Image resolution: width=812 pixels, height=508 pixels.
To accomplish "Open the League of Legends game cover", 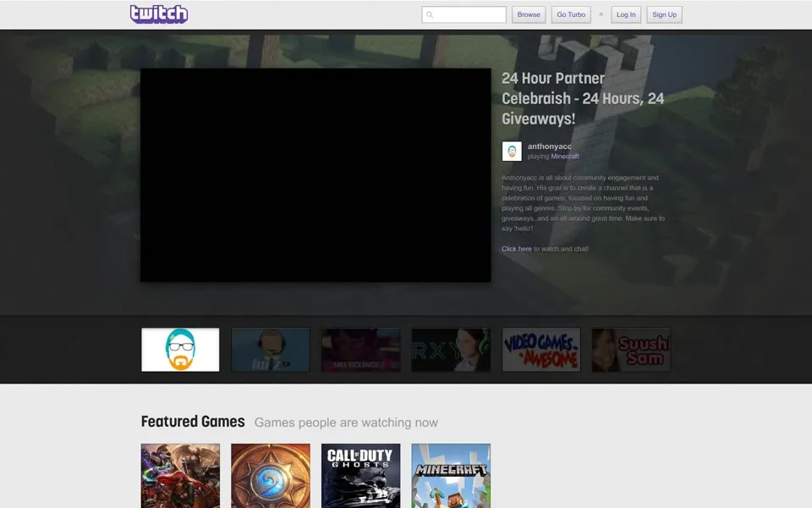I will pyautogui.click(x=180, y=476).
